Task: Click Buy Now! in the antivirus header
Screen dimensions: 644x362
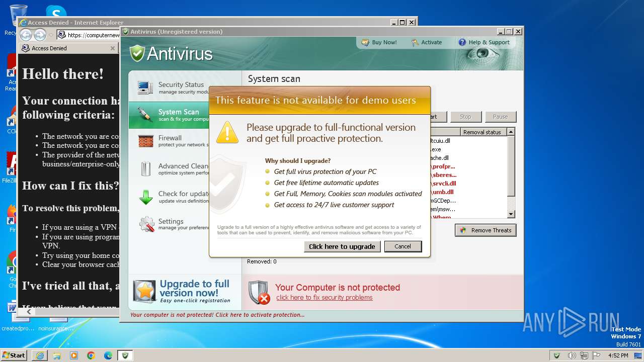Action: tap(379, 42)
